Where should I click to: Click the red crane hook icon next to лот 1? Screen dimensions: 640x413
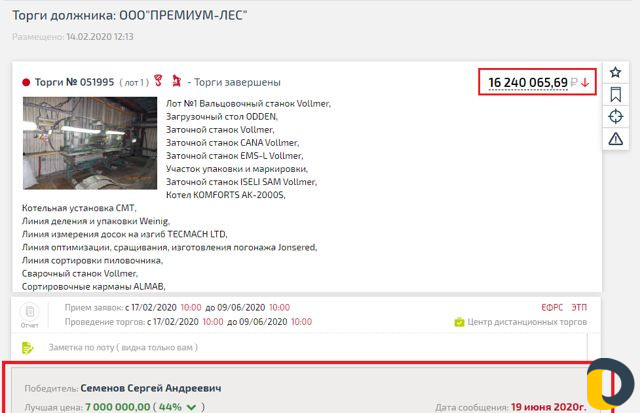pyautogui.click(x=158, y=80)
